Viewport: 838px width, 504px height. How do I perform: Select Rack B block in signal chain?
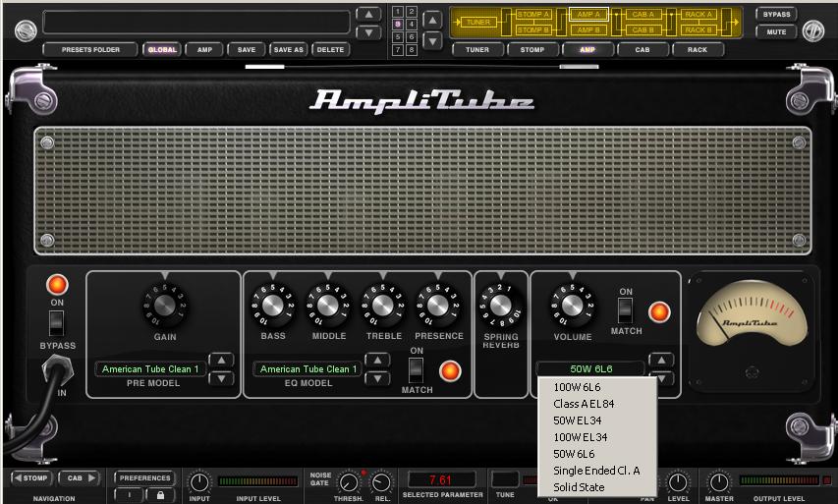click(x=698, y=29)
